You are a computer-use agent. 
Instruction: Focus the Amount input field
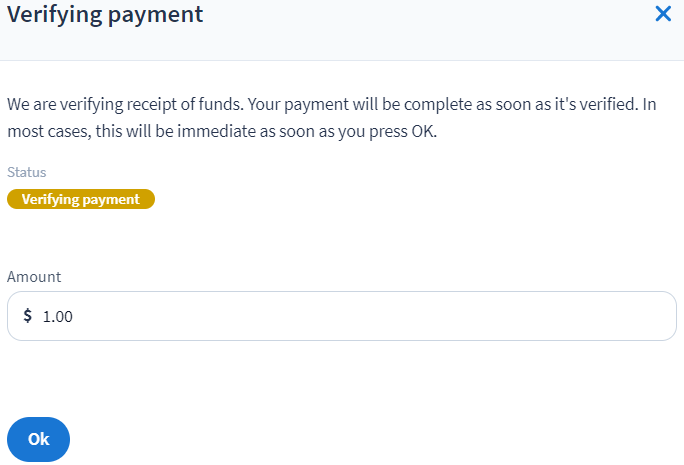pos(340,316)
